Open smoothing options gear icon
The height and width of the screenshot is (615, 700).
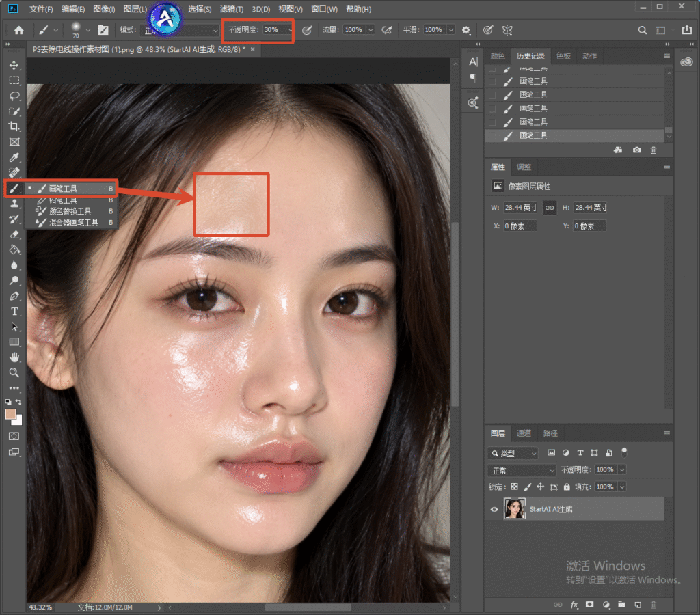(x=466, y=30)
